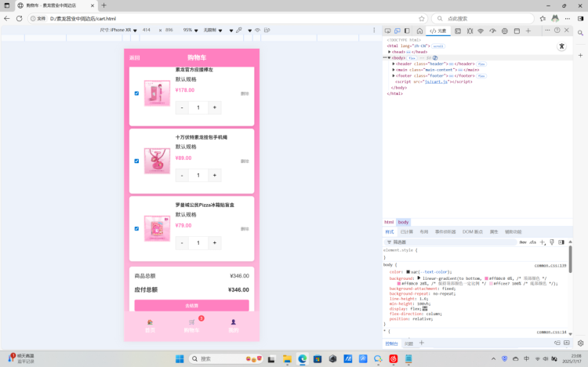The height and width of the screenshot is (367, 588).
Task: Switch to the 事件侦听器 tab
Action: click(x=445, y=232)
